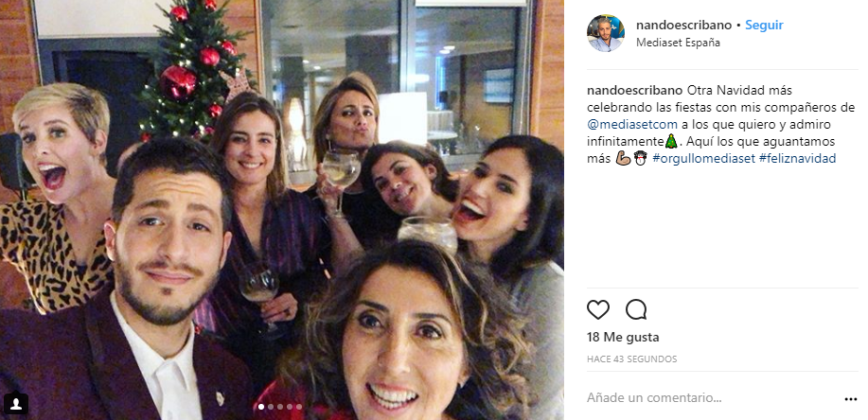This screenshot has height=420, width=868.
Task: Jump to the fourth carousel dot
Action: 289,407
